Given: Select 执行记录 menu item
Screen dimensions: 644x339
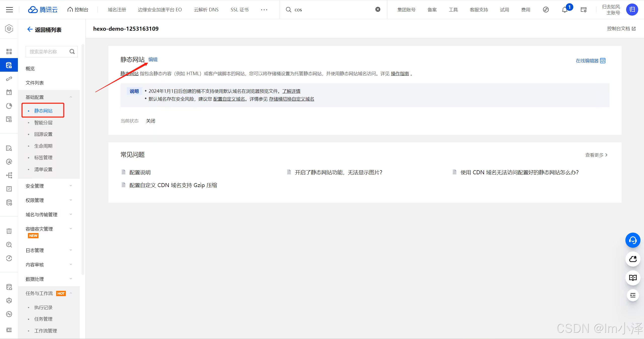Looking at the screenshot, I should click(x=43, y=308).
